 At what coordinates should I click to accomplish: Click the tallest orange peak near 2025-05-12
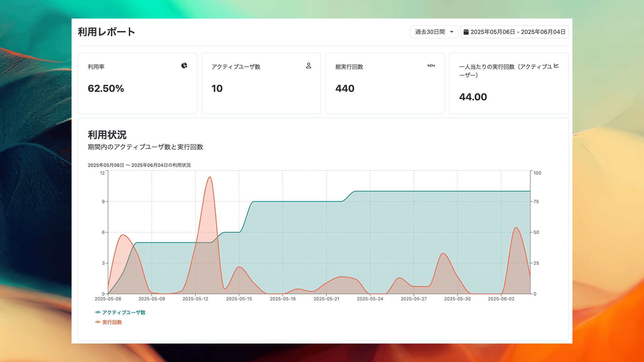pos(210,177)
